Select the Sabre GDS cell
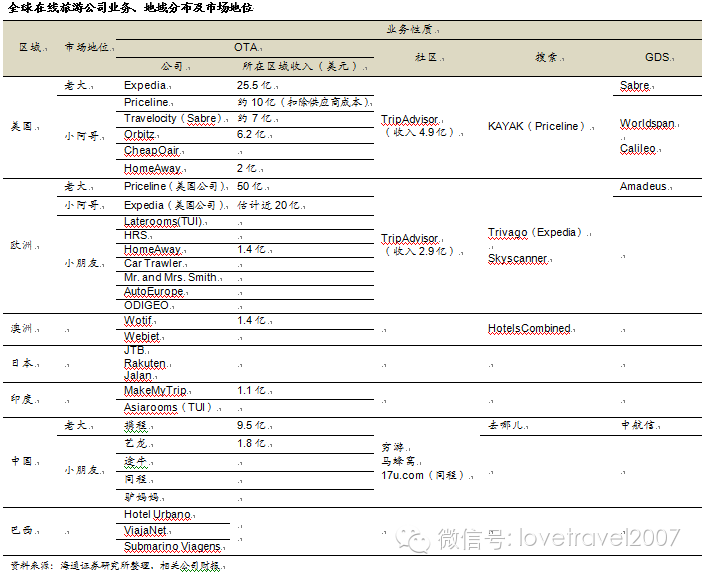Screen dimensions: 703x575 tap(635, 85)
